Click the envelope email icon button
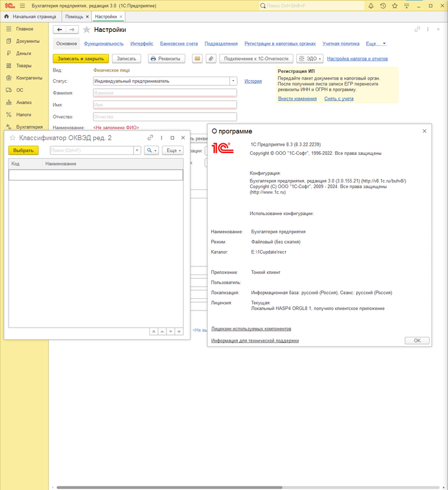 pos(197,58)
